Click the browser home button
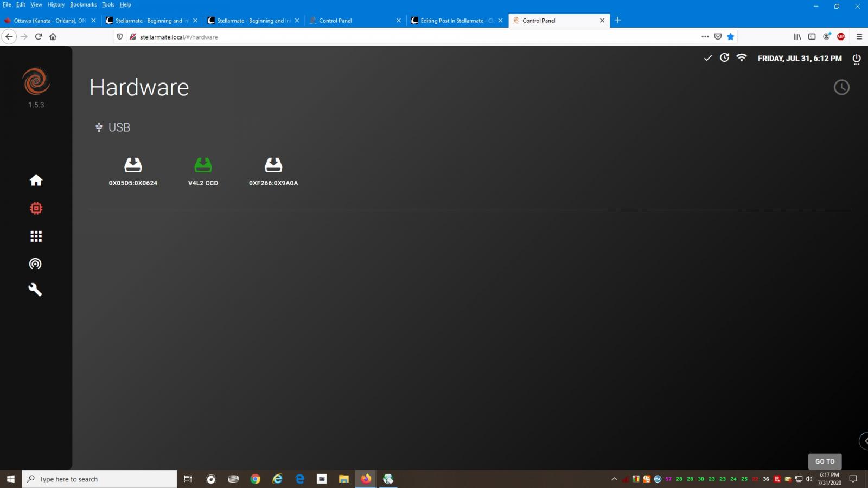 [53, 37]
